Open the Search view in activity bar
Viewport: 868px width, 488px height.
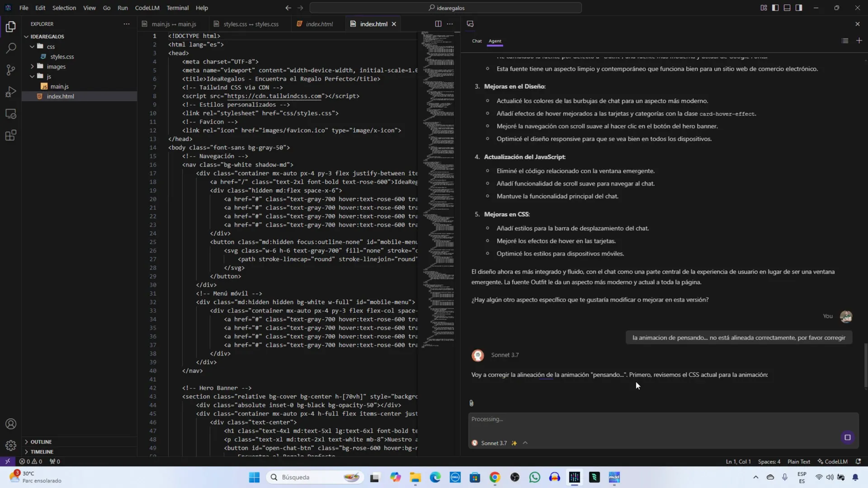[11, 48]
